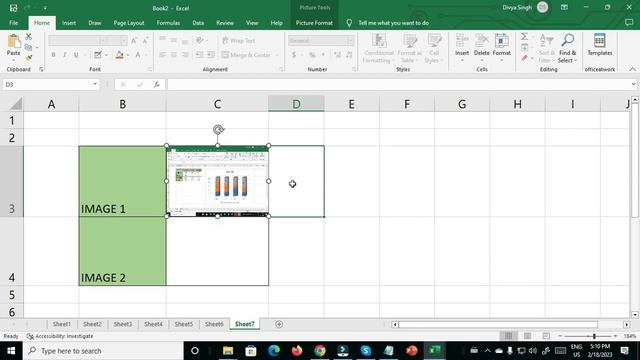Switch to the Page Layout tab
This screenshot has height=360, width=640.
click(129, 23)
